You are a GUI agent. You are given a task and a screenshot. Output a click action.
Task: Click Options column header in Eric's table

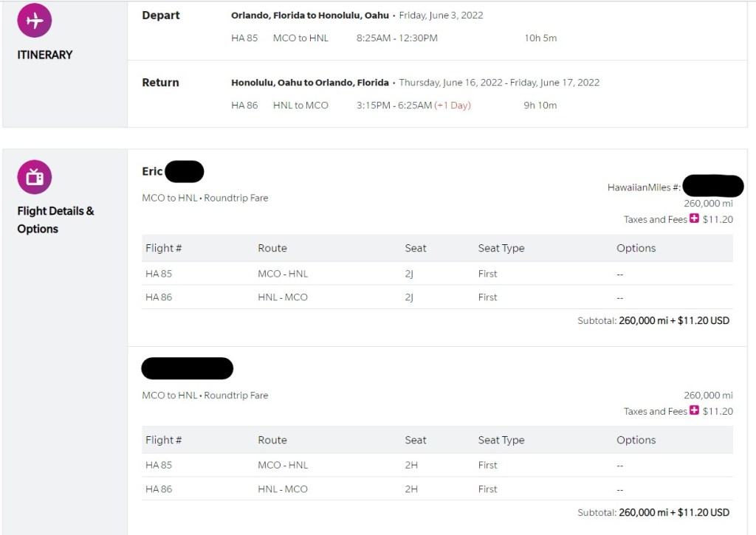[636, 248]
